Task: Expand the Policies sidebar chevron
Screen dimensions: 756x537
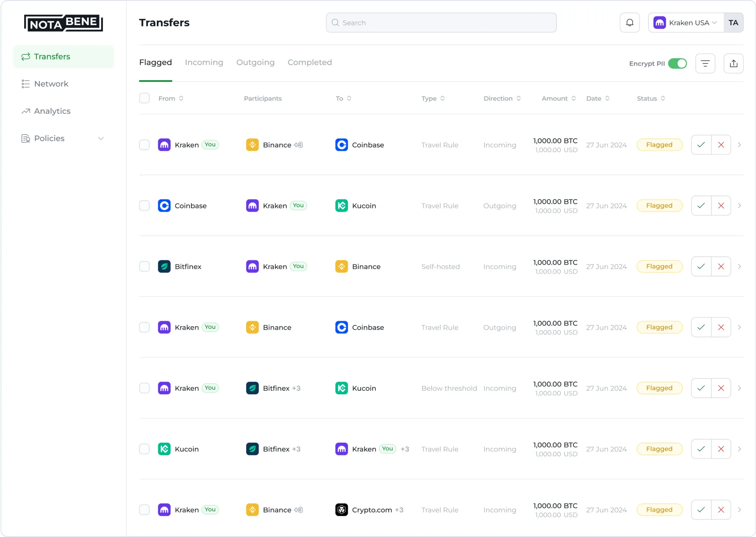Action: [101, 138]
